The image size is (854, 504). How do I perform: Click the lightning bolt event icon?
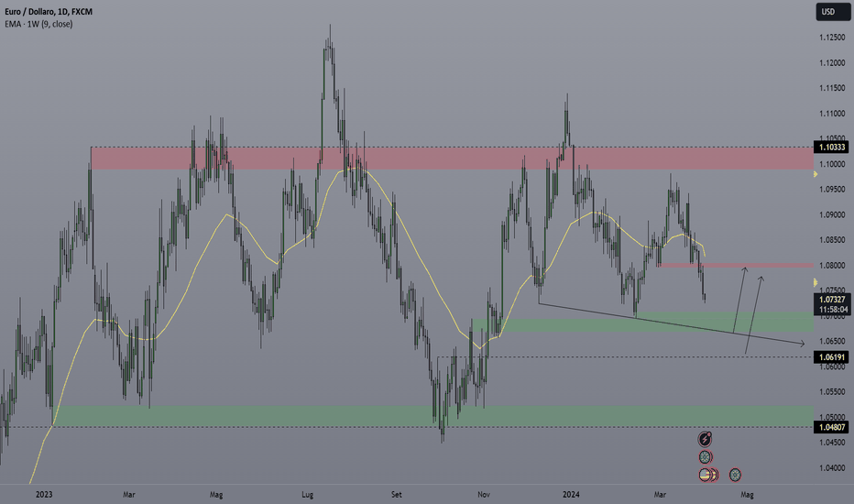tap(705, 440)
